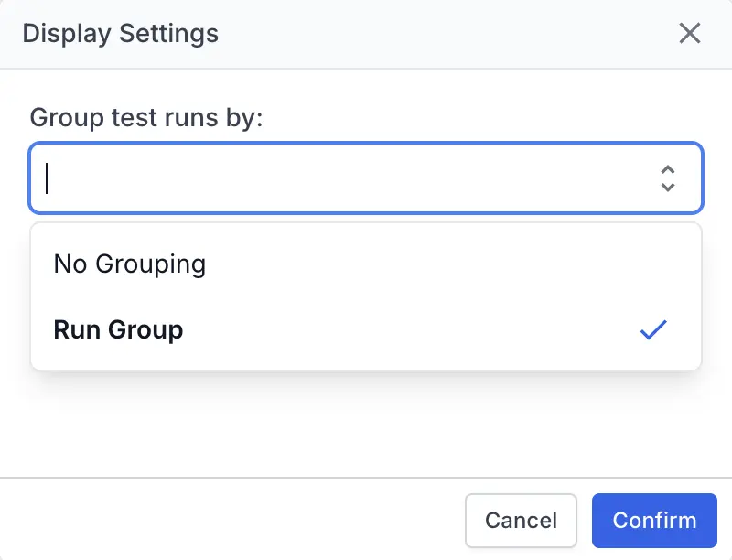
Task: Select the No Grouping option
Action: 129,264
